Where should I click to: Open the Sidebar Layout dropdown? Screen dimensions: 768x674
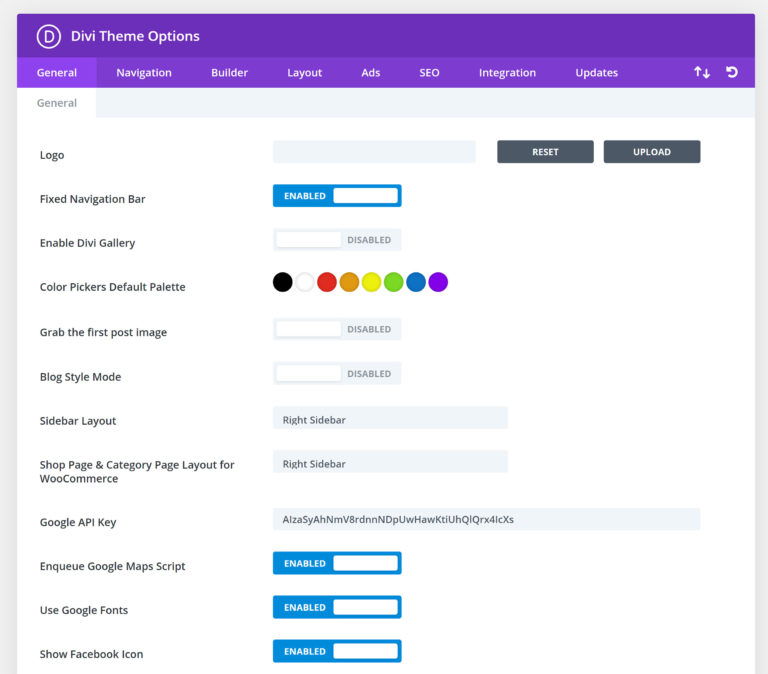[x=390, y=418]
